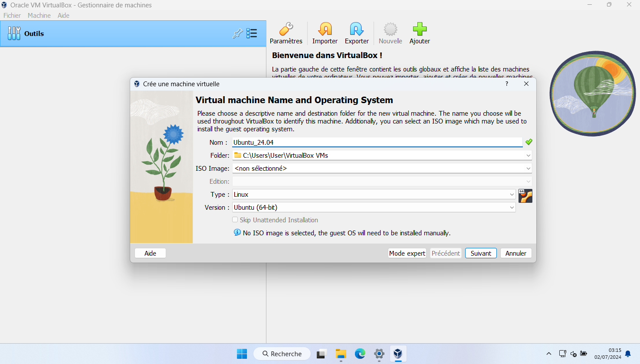Open Task View on the taskbar
This screenshot has height=364, width=640.
click(321, 354)
